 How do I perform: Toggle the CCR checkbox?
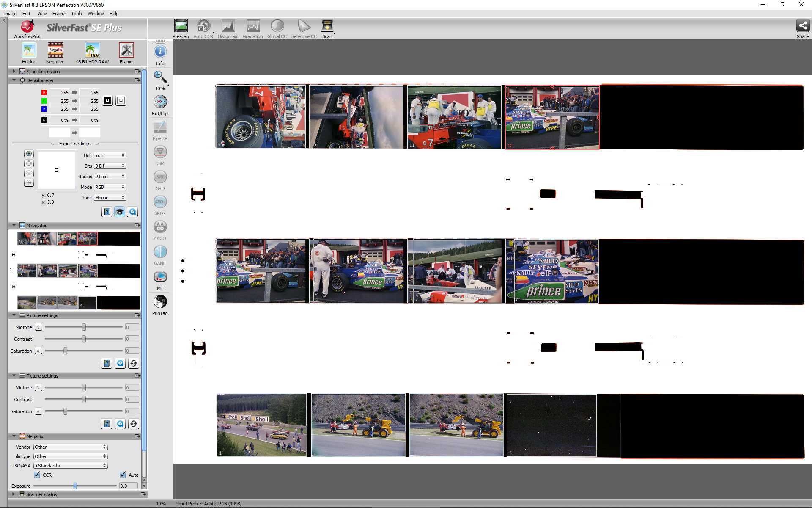coord(38,475)
